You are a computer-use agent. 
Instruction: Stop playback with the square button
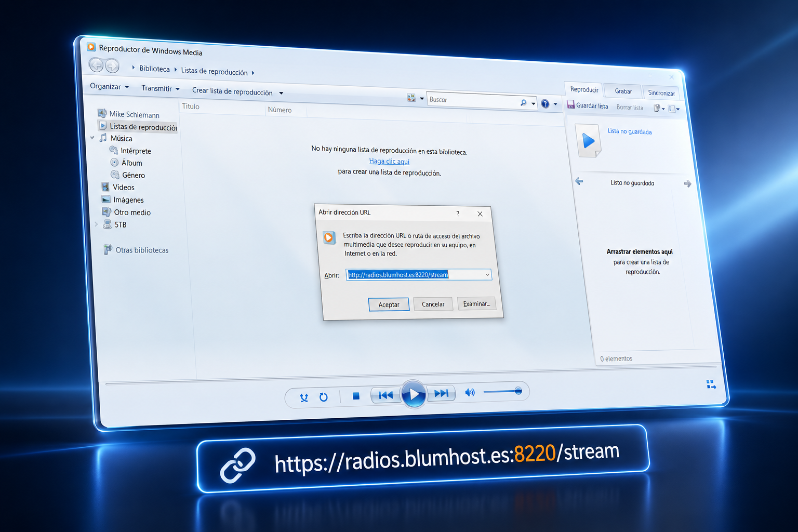[x=356, y=396]
